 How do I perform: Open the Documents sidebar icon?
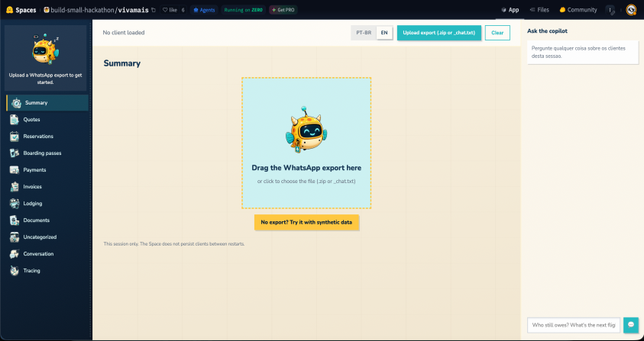15,220
